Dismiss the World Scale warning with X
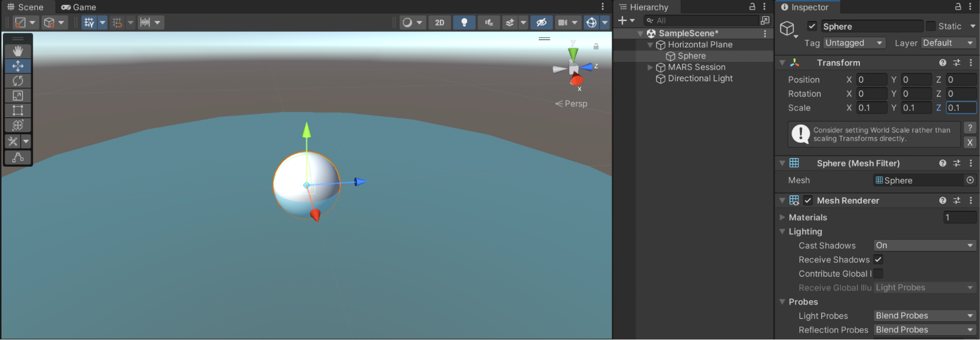 click(x=969, y=143)
